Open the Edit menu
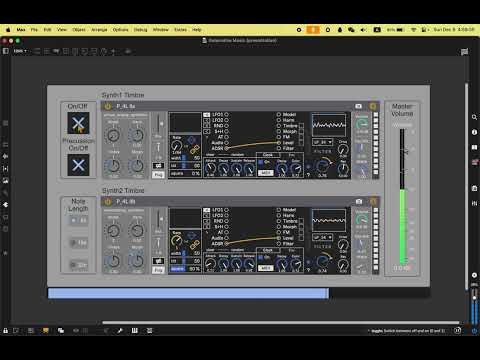Screen dimensions: 480x360 (47, 30)
